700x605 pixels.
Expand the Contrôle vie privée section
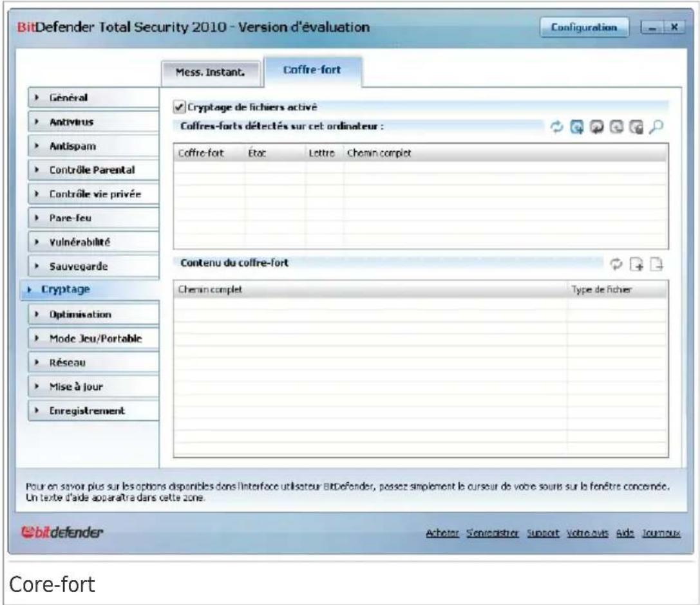click(93, 194)
